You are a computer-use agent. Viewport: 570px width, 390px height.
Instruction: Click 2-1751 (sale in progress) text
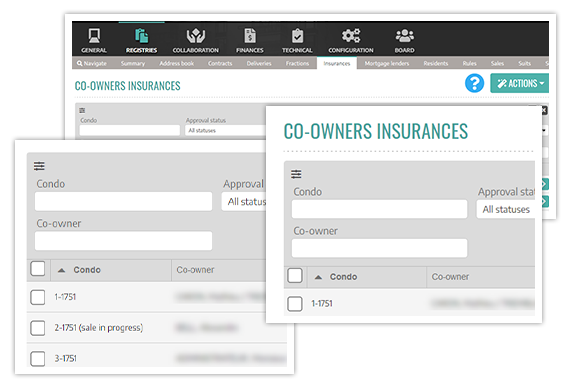(x=99, y=328)
